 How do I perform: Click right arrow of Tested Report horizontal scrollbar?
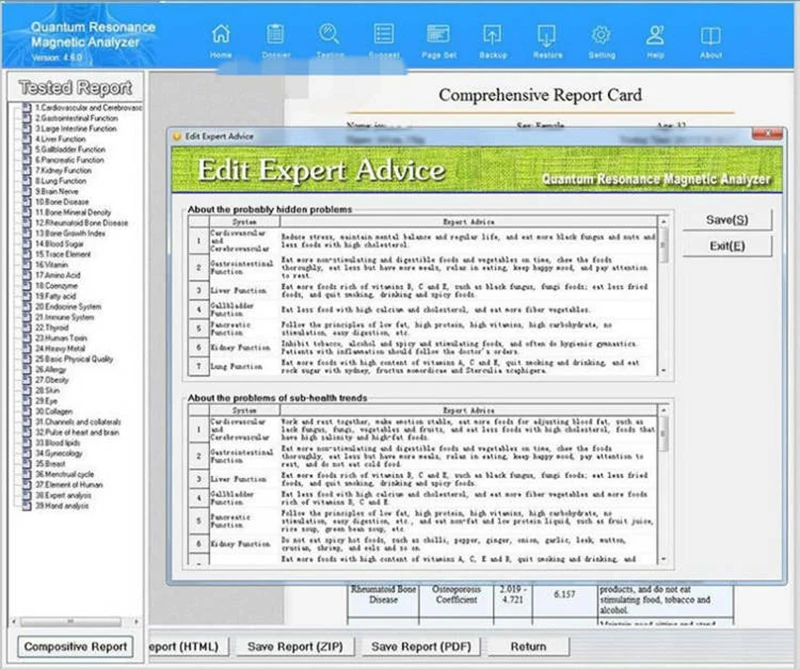click(136, 622)
